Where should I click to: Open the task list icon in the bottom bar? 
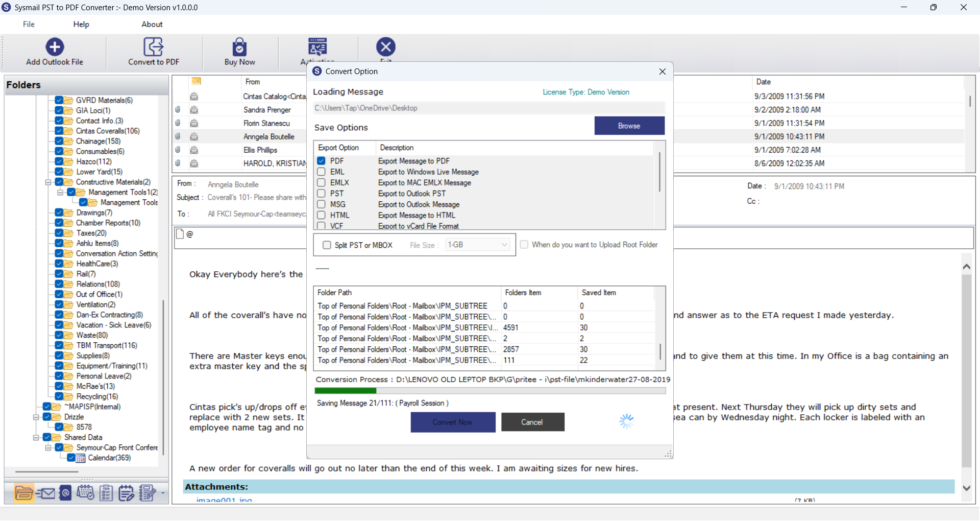[x=106, y=493]
